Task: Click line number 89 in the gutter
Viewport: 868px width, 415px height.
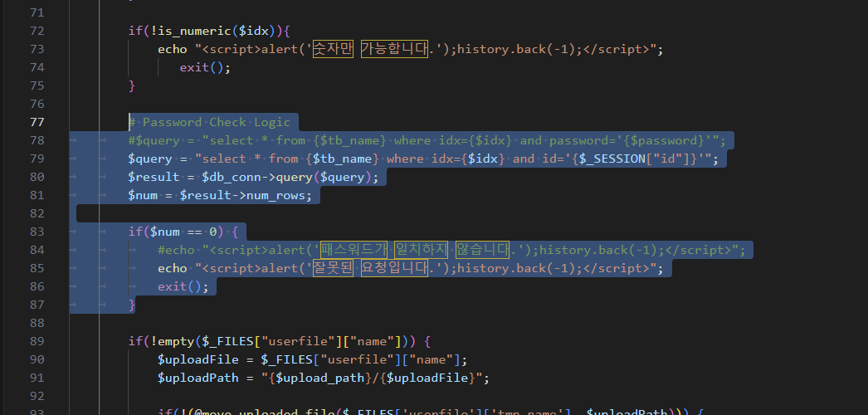Action: click(x=37, y=341)
